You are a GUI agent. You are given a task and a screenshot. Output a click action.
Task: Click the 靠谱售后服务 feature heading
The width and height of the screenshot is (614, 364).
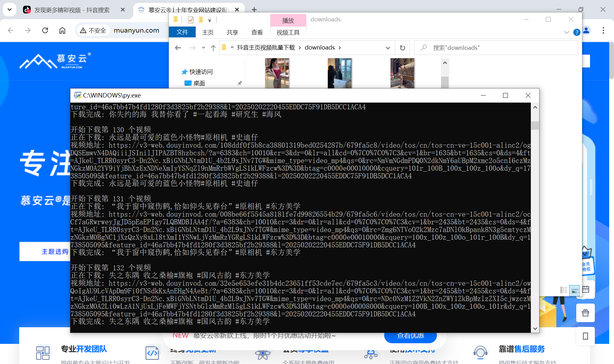coord(522,349)
